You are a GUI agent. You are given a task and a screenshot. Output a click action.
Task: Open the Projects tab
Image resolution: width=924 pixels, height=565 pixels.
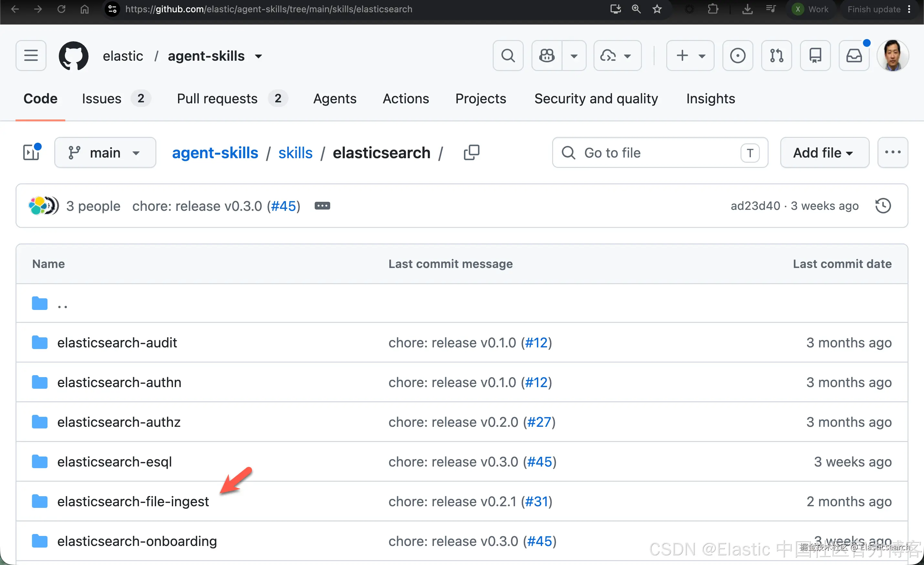coord(481,98)
